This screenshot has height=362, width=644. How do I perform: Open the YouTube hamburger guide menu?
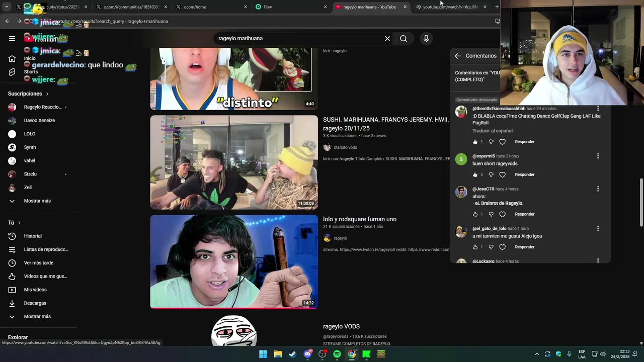12,38
